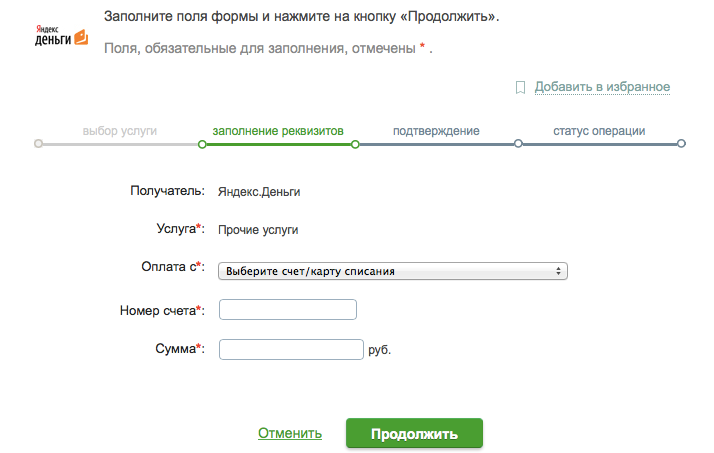The image size is (714, 453).
Task: Open the Выберите счет/карту списания dropdown
Action: tap(392, 271)
